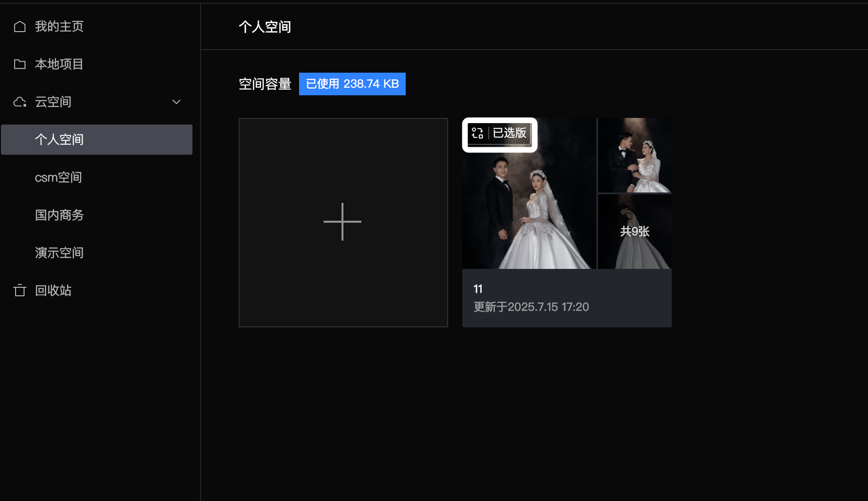Image resolution: width=868 pixels, height=501 pixels.
Task: Select 个人空间 in the sidebar
Action: tap(59, 140)
